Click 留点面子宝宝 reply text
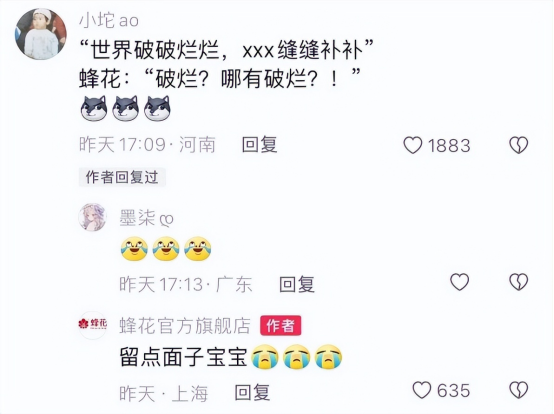This screenshot has height=414, width=554. click(x=183, y=357)
